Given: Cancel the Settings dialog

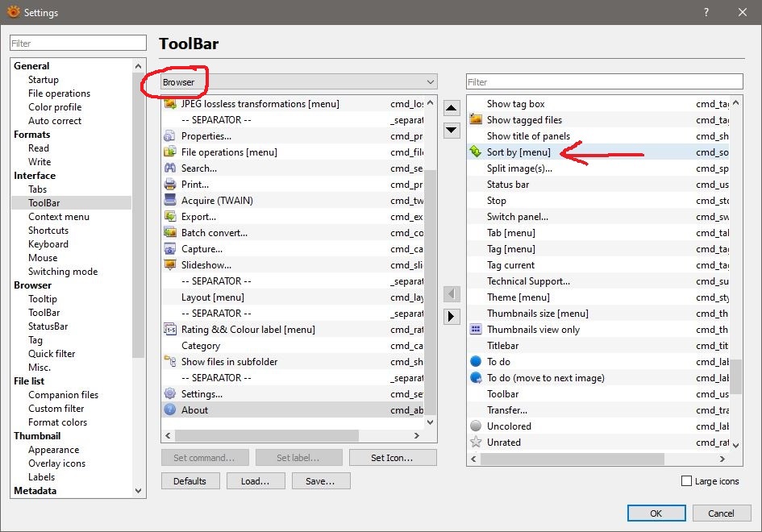Looking at the screenshot, I should 722,513.
